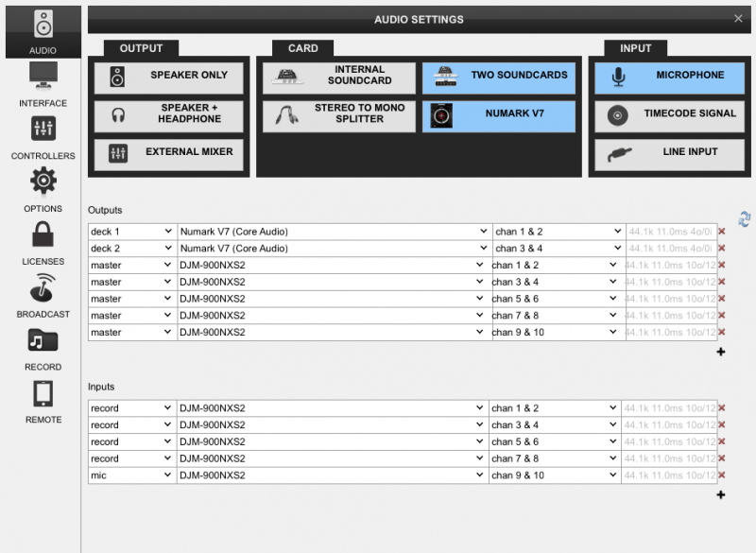The width and height of the screenshot is (756, 553).
Task: Open the Record settings section
Action: pyautogui.click(x=43, y=348)
